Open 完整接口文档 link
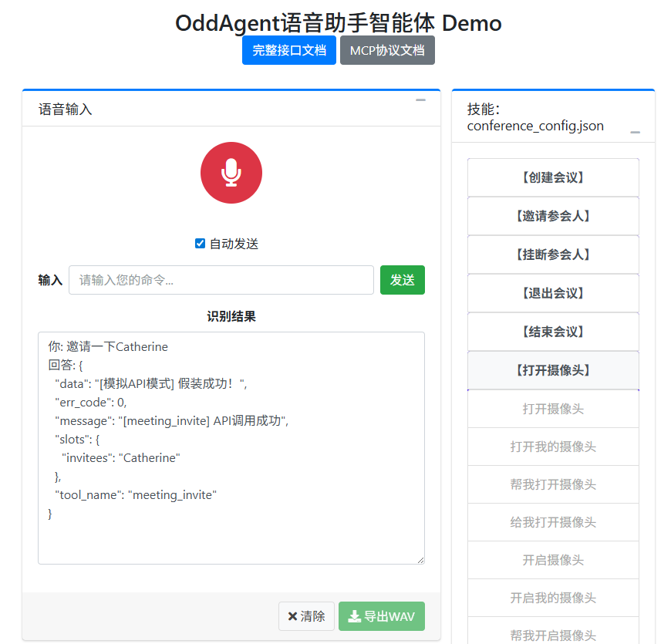This screenshot has height=644, width=671. click(288, 50)
